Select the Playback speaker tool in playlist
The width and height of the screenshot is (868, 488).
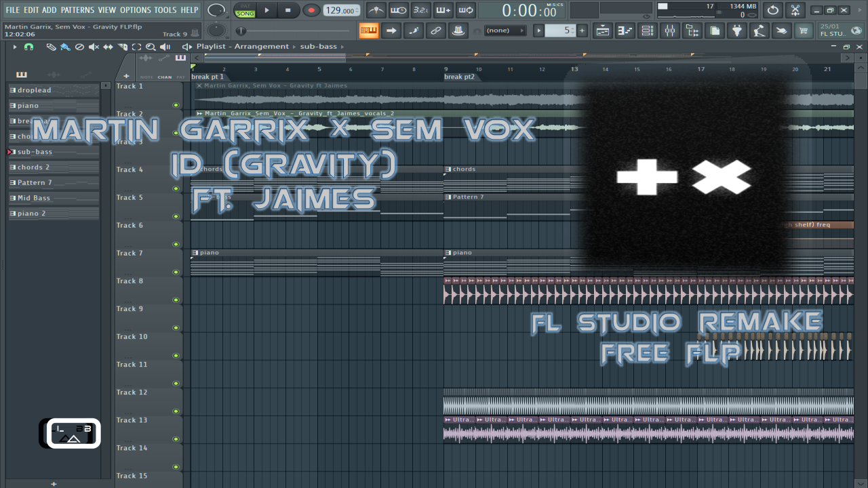pyautogui.click(x=165, y=47)
